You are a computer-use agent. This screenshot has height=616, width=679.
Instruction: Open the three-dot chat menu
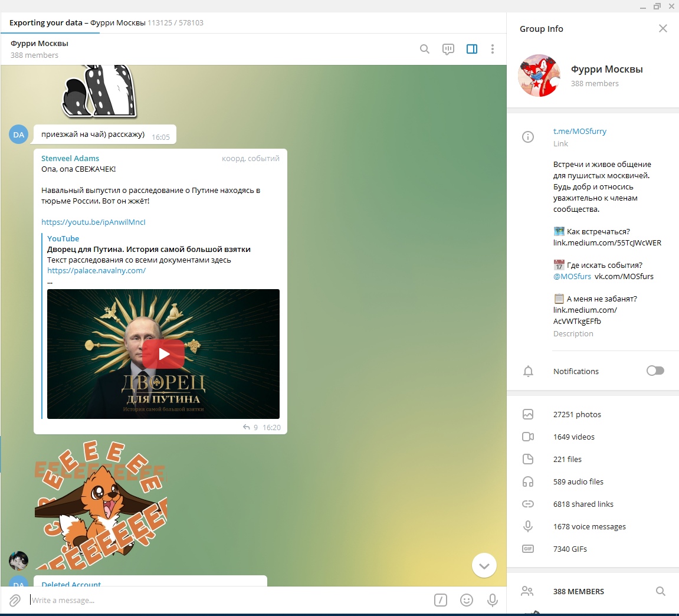coord(493,49)
